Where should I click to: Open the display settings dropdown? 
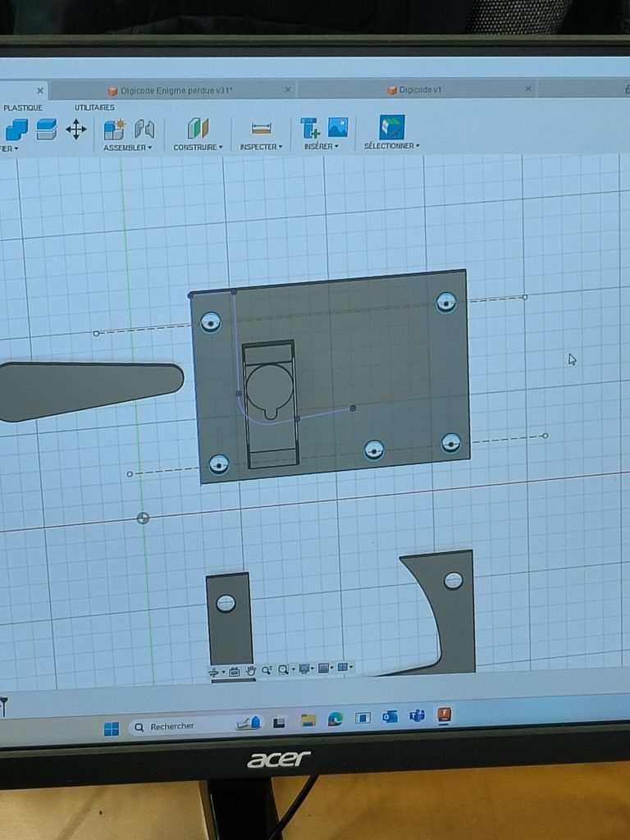306,669
